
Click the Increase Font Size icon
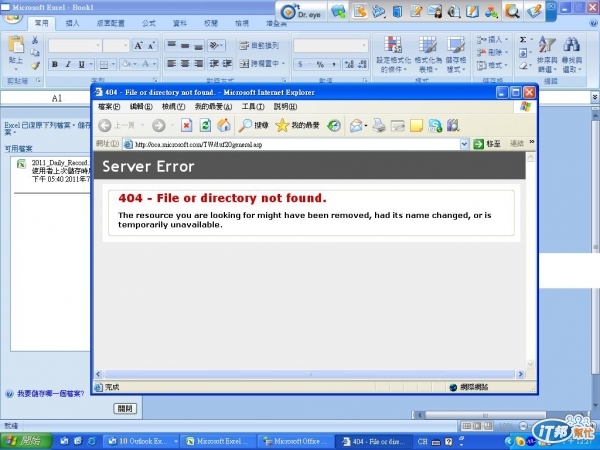point(138,46)
